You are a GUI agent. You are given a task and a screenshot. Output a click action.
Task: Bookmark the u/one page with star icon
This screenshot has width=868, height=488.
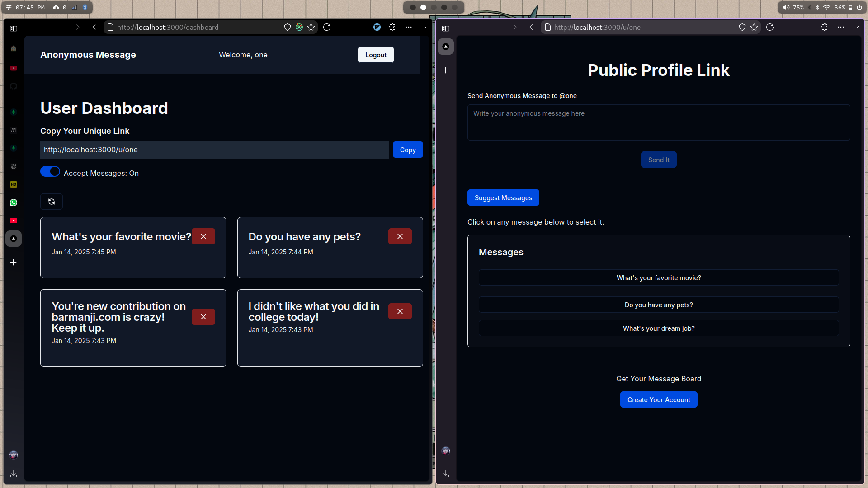754,27
